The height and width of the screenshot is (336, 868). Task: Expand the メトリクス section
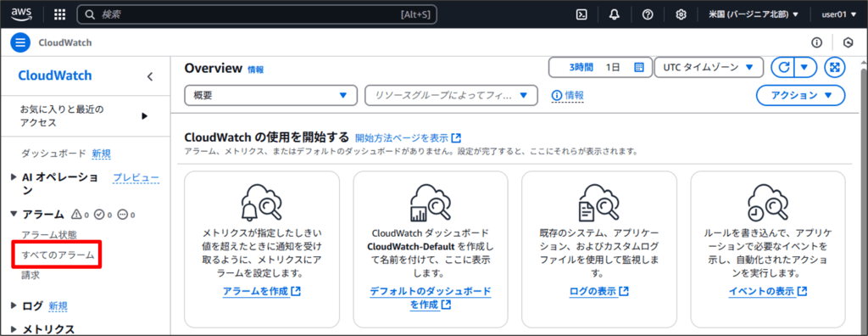(14, 330)
